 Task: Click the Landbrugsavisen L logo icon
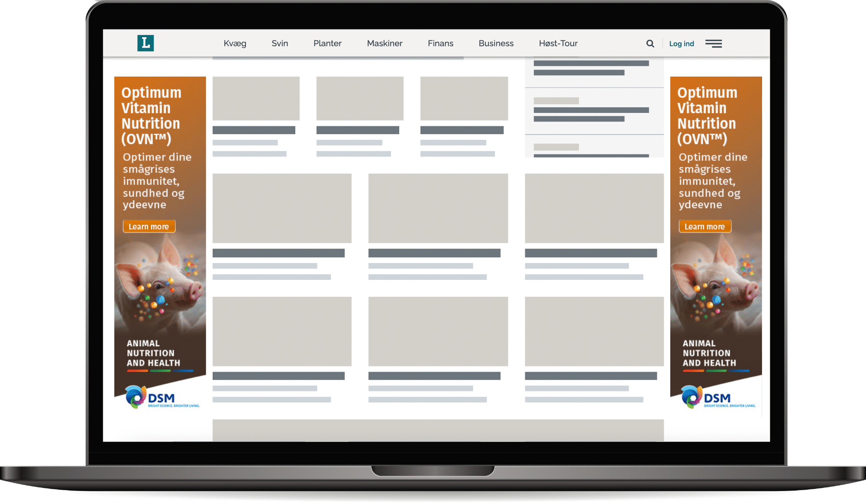[146, 43]
